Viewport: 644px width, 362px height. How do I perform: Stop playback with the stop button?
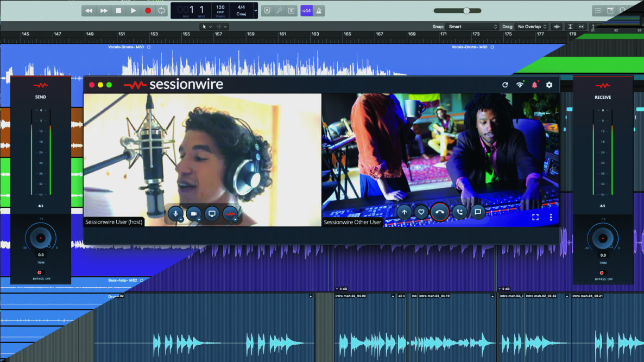pyautogui.click(x=119, y=11)
